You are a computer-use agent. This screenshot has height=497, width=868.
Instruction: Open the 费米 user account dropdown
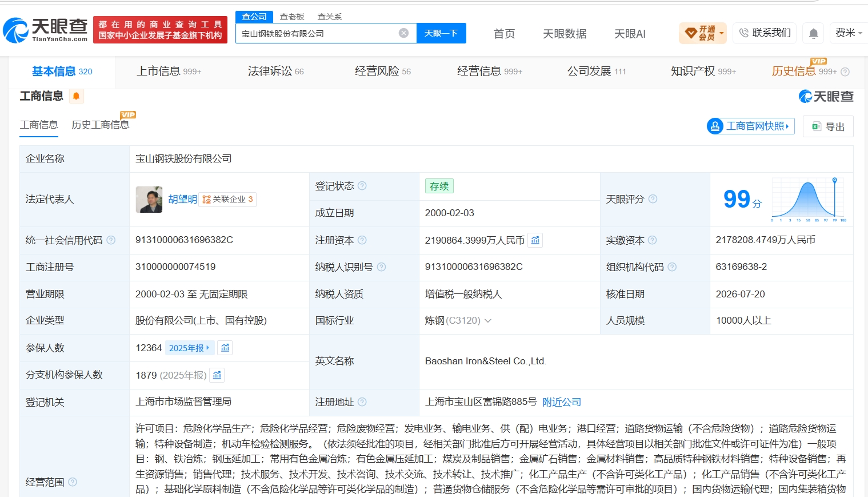click(x=849, y=33)
